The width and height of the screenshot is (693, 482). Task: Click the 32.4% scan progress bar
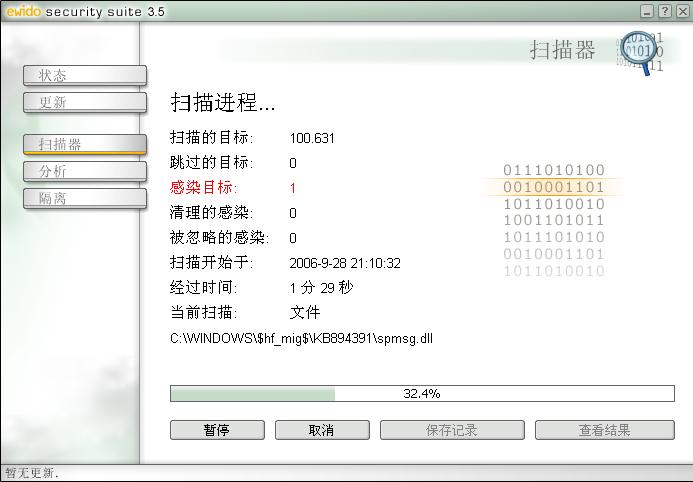pyautogui.click(x=422, y=393)
